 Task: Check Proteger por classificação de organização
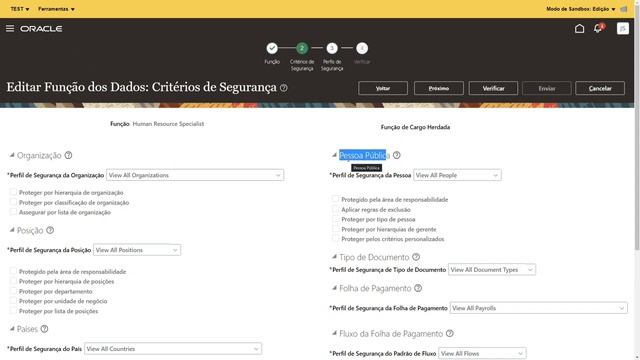[x=13, y=202]
